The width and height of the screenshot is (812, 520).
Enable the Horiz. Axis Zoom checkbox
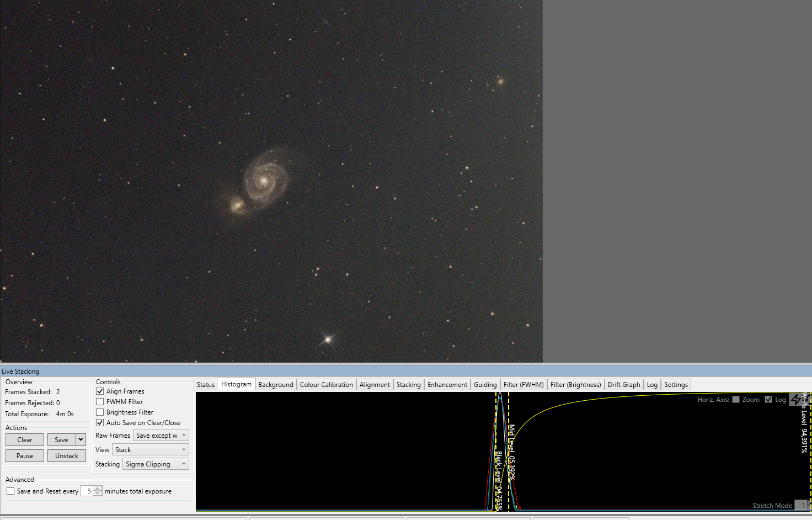736,400
